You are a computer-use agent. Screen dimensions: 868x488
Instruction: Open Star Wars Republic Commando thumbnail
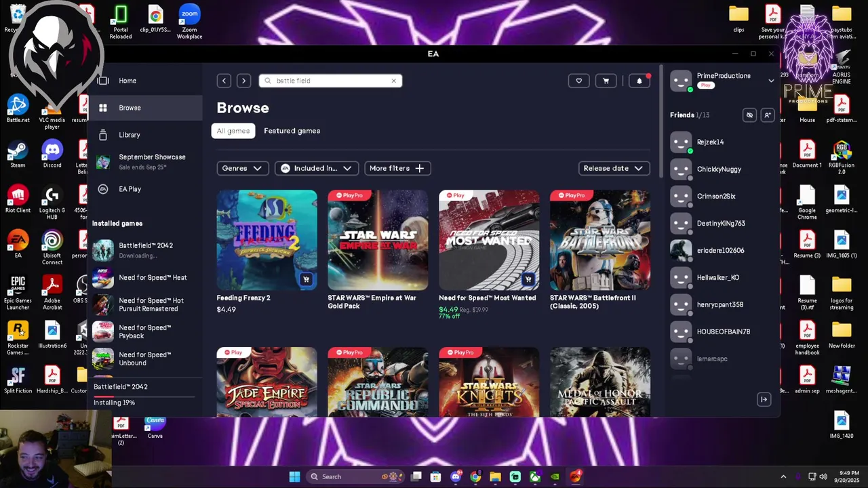click(x=378, y=382)
